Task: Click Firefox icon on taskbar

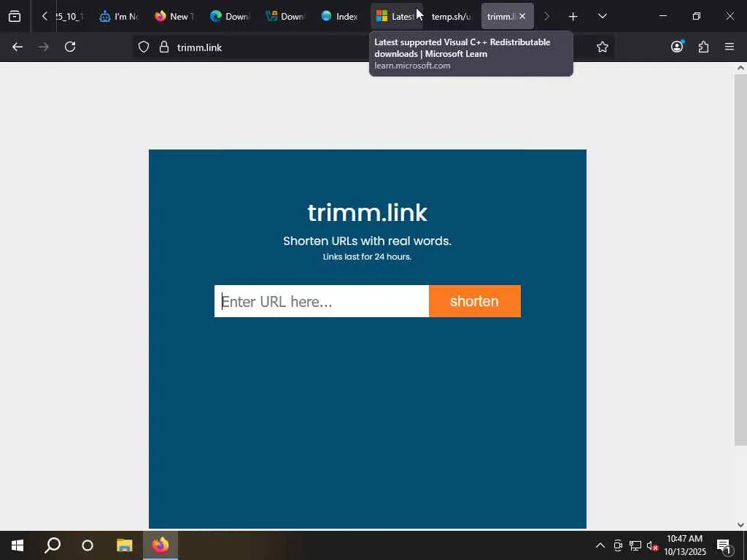Action: point(160,545)
